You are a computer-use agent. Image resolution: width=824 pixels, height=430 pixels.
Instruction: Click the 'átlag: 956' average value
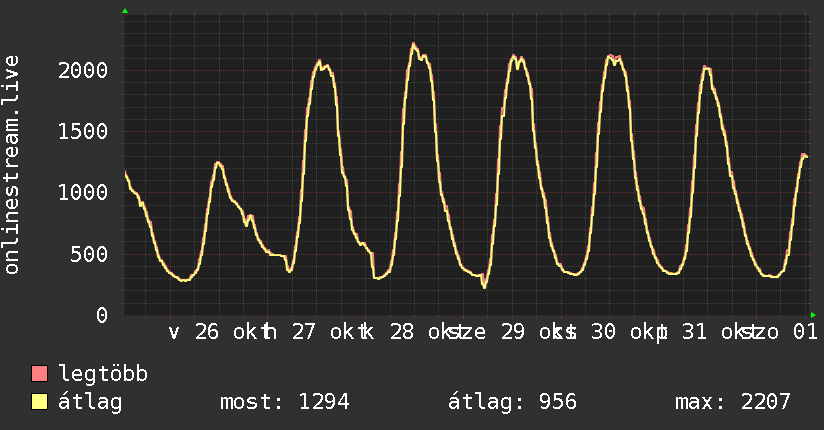(512, 402)
